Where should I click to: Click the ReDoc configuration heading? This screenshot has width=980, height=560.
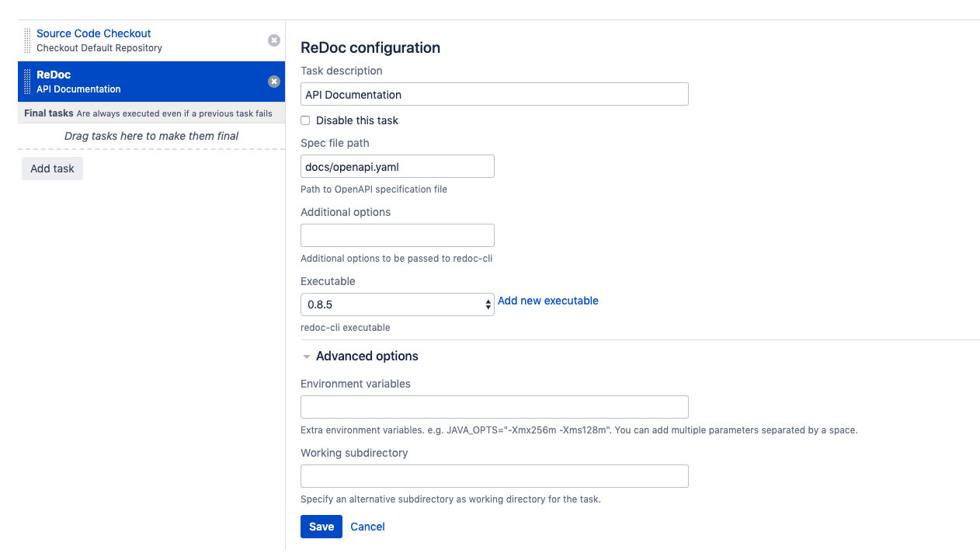point(370,47)
